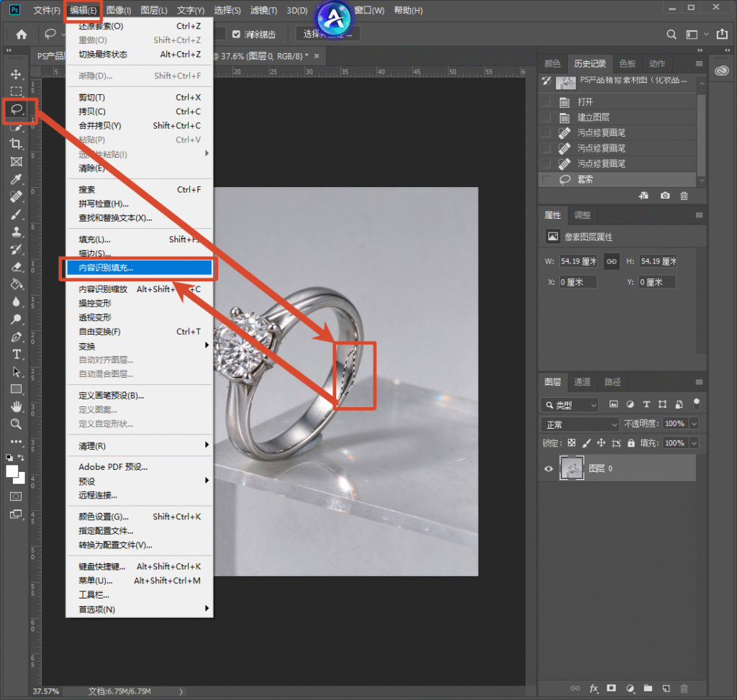
Task: Open the layer filter 类型 dropdown
Action: click(x=569, y=405)
